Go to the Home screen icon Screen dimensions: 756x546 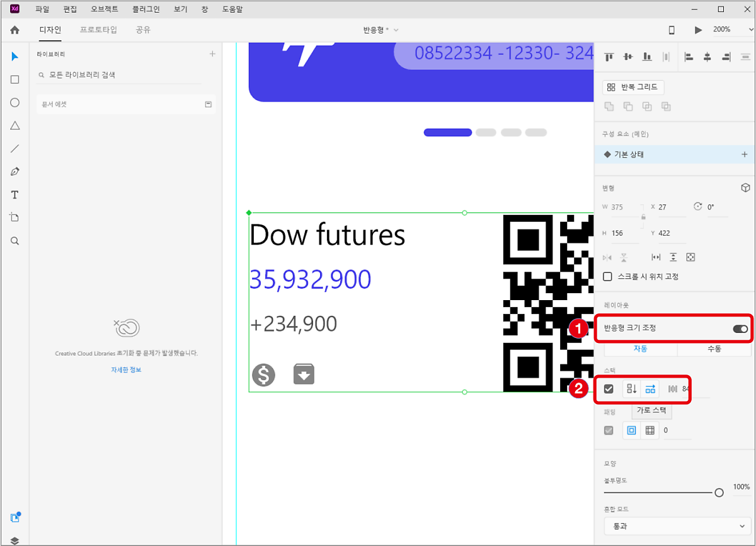coord(14,30)
